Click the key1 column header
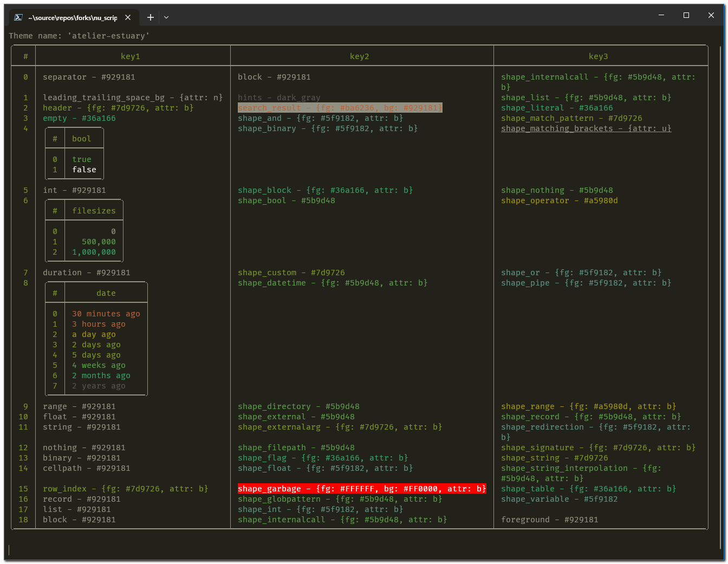 click(x=131, y=56)
